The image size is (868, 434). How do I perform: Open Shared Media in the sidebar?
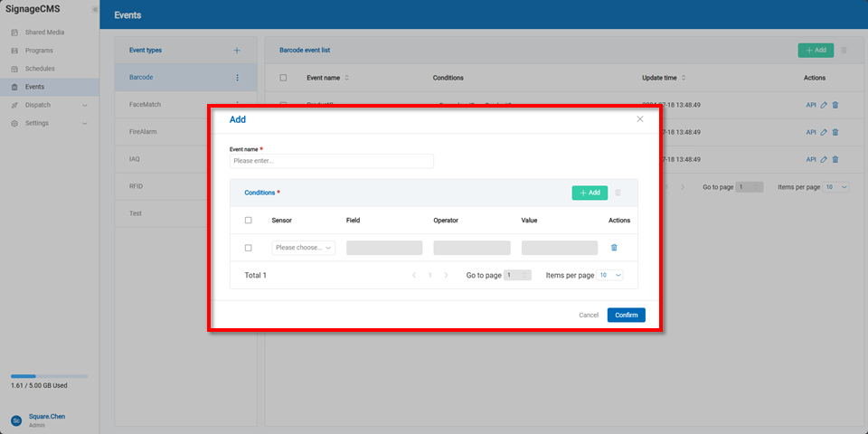pos(44,33)
